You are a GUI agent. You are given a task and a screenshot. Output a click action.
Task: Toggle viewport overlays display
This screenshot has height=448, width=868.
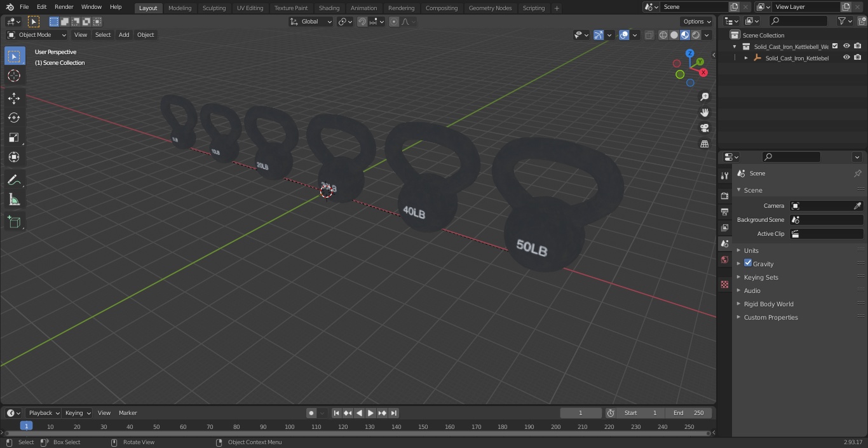click(624, 35)
